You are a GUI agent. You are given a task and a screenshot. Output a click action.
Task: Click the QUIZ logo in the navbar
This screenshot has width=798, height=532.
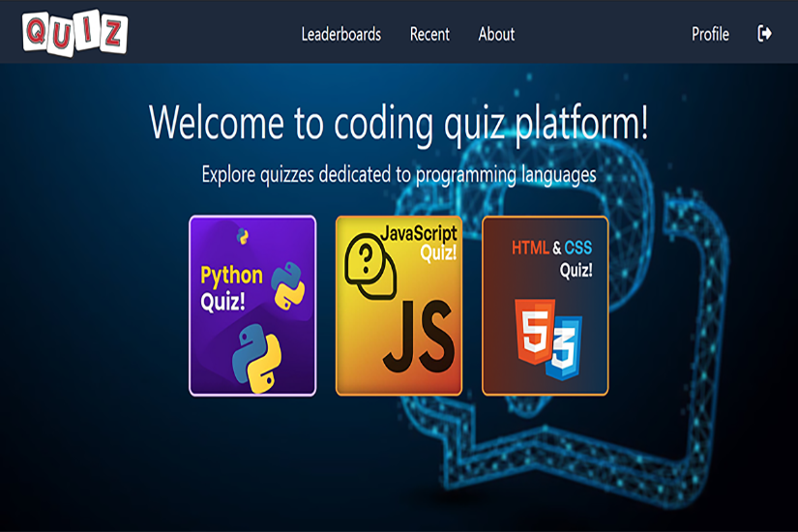[x=75, y=33]
